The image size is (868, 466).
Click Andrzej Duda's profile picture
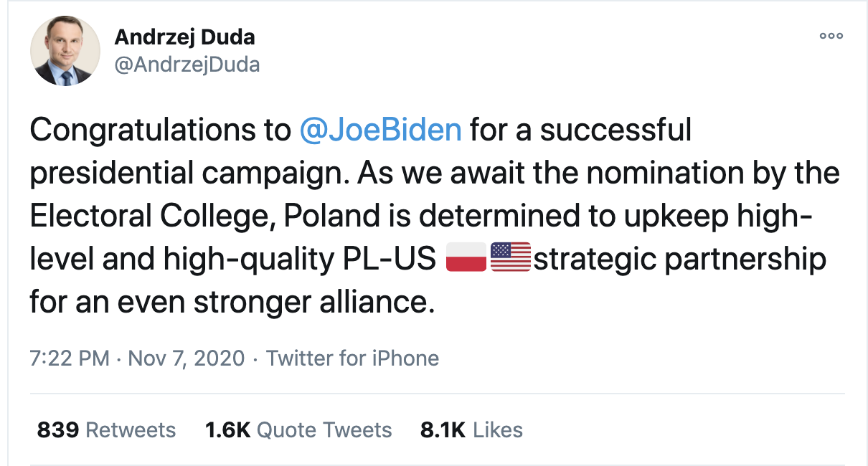point(65,51)
